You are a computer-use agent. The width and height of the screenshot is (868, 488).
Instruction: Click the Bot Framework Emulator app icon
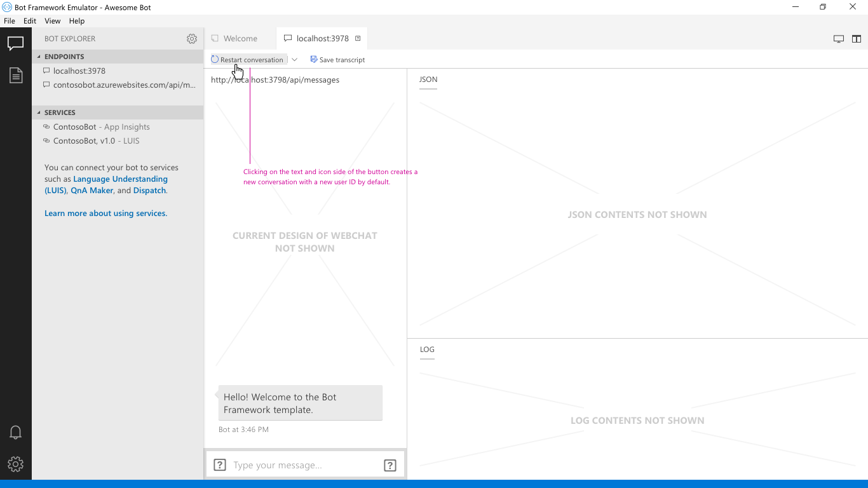tap(7, 7)
